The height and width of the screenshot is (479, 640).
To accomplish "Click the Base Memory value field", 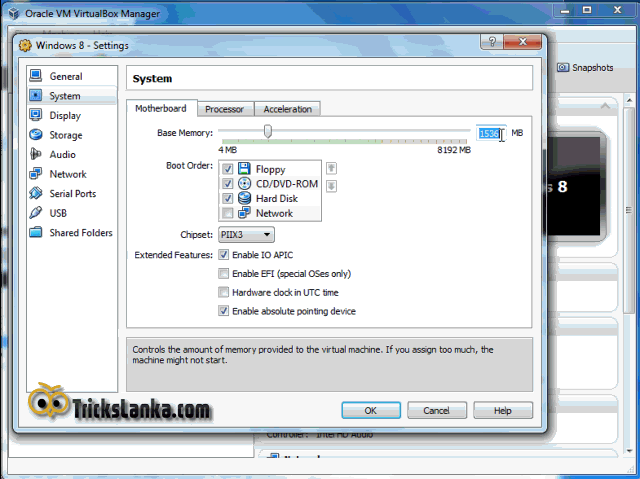I will pos(491,133).
